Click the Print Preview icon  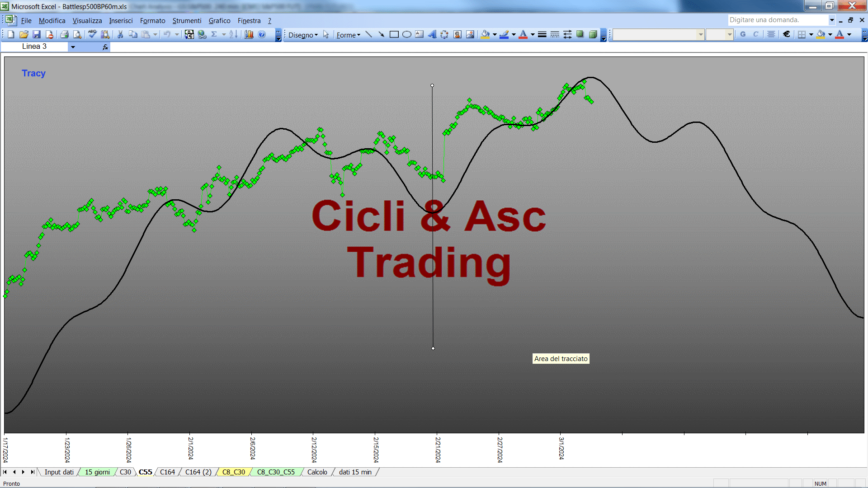pyautogui.click(x=77, y=34)
